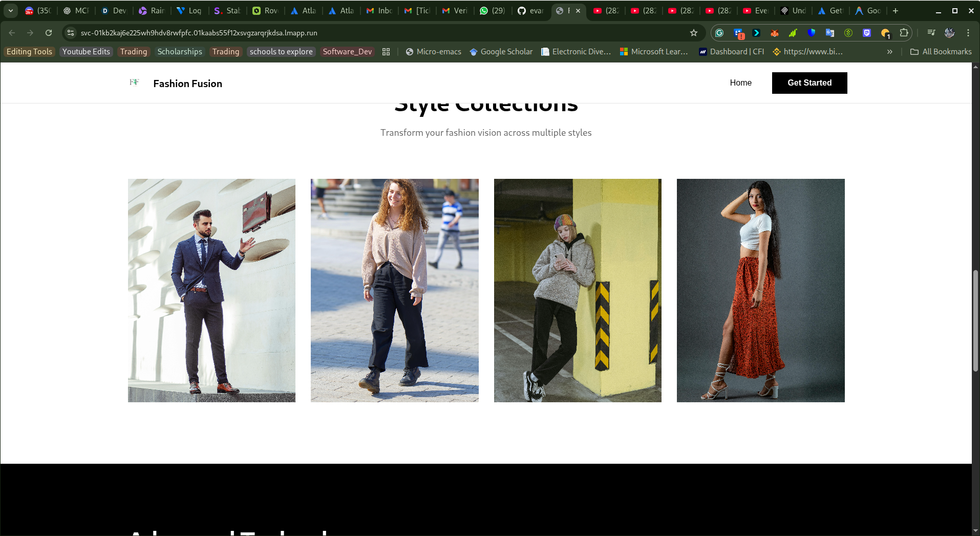
Task: Reload the current page
Action: tap(49, 33)
